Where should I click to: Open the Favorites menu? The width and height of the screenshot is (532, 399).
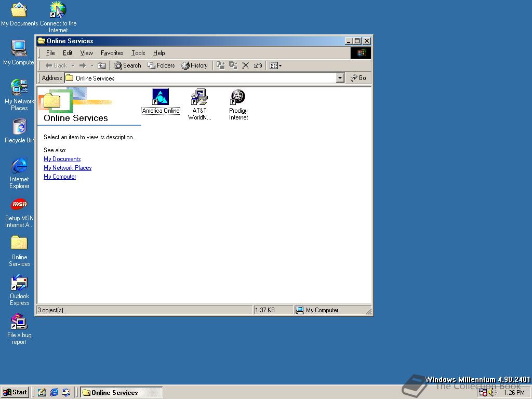point(112,53)
